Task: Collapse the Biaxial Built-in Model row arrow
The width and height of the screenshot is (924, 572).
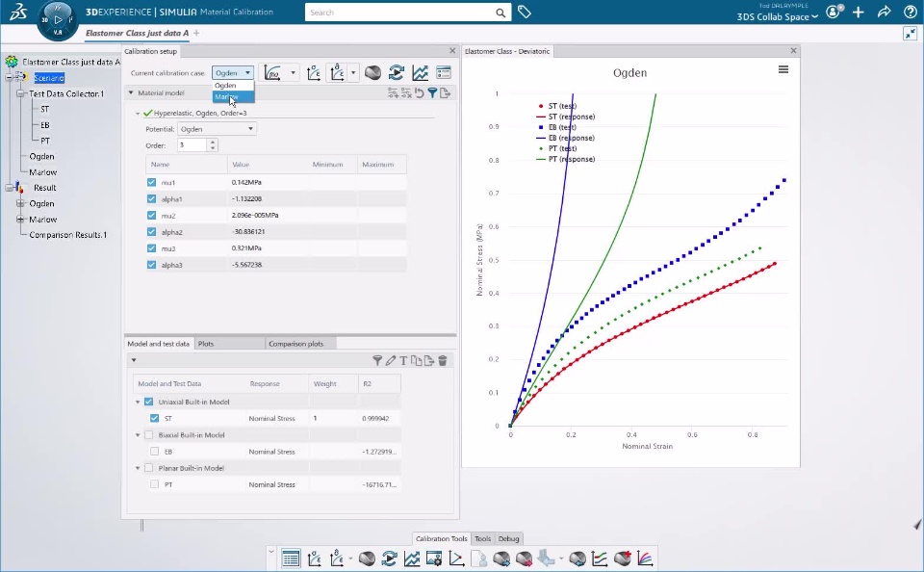Action: point(138,435)
